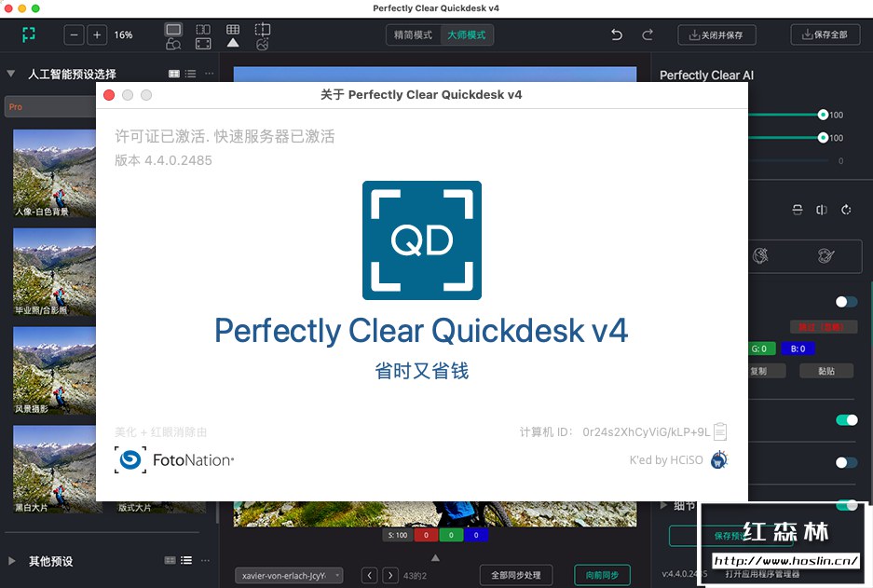Expand the 其他预设 panel

[x=11, y=561]
